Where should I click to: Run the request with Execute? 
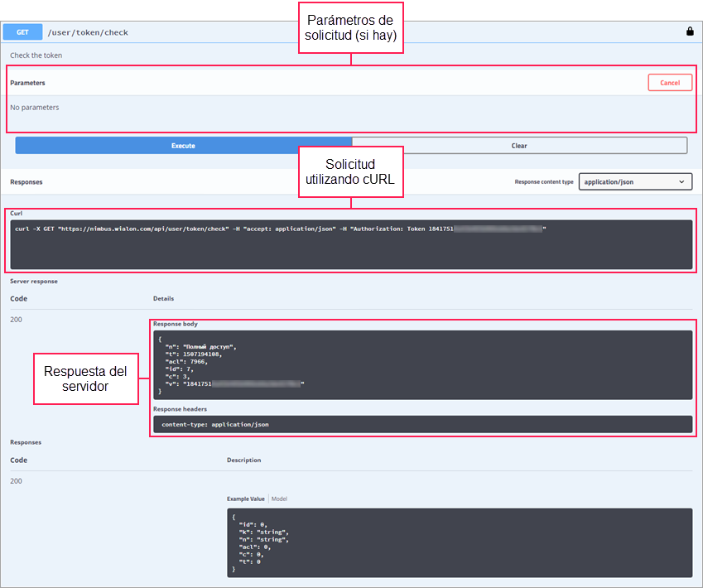(183, 146)
